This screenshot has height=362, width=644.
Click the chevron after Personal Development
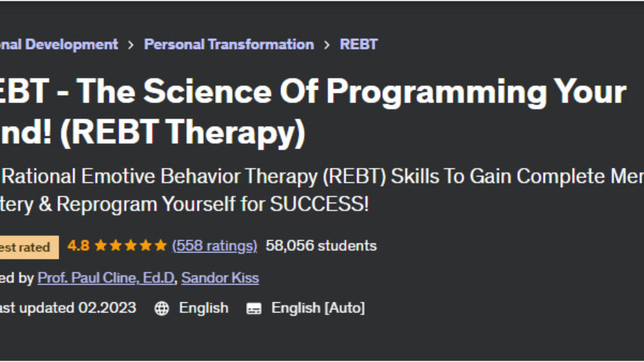click(x=131, y=45)
